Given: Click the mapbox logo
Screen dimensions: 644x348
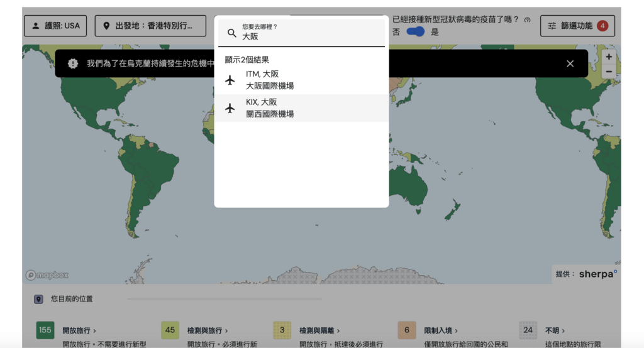Looking at the screenshot, I should click(x=47, y=275).
